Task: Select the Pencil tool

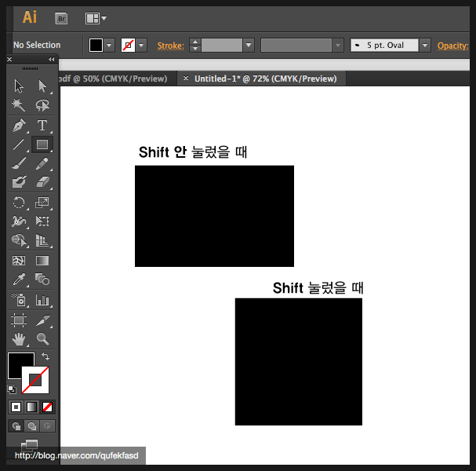Action: [42, 163]
